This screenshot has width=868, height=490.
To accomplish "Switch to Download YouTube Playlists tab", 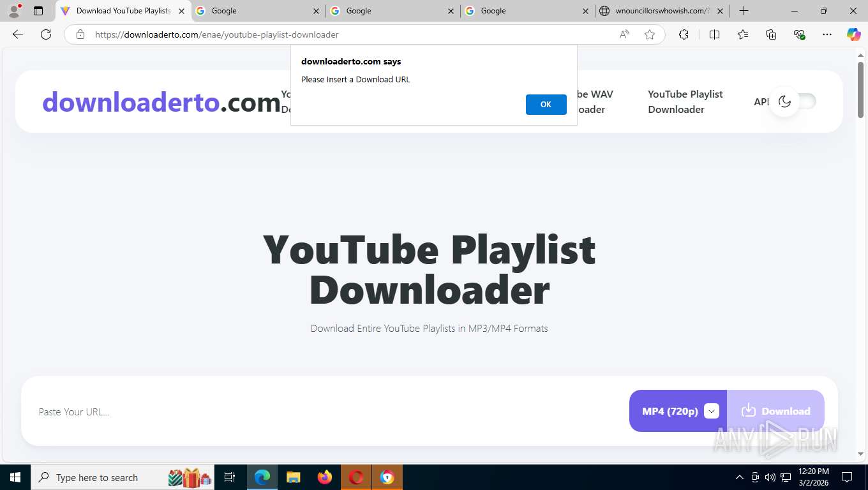I will (124, 11).
